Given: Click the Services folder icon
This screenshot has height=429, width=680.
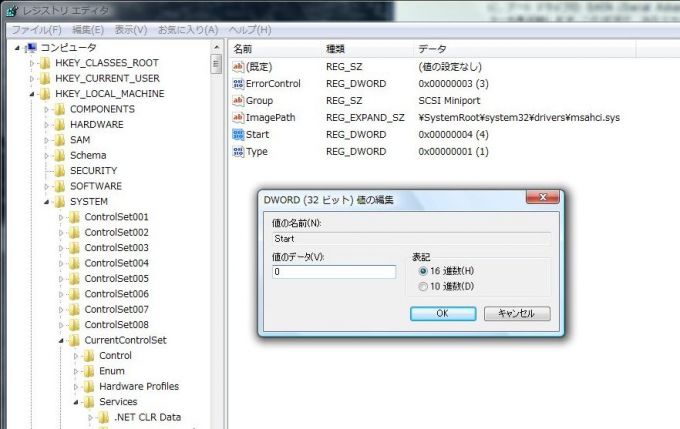Looking at the screenshot, I should point(89,402).
